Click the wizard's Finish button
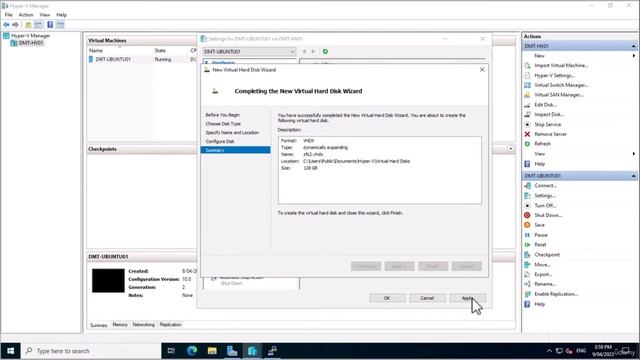The image size is (640, 360). (x=433, y=266)
